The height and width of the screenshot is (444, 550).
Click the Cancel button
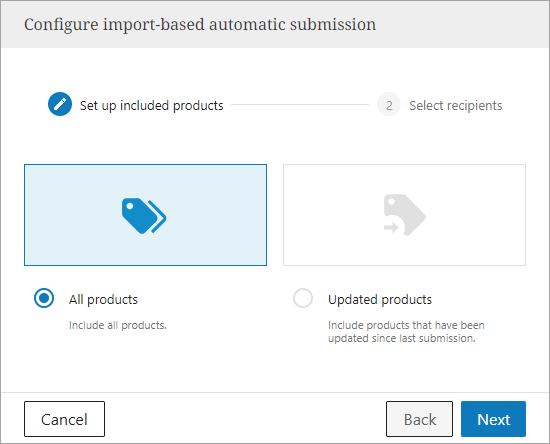pyautogui.click(x=65, y=419)
